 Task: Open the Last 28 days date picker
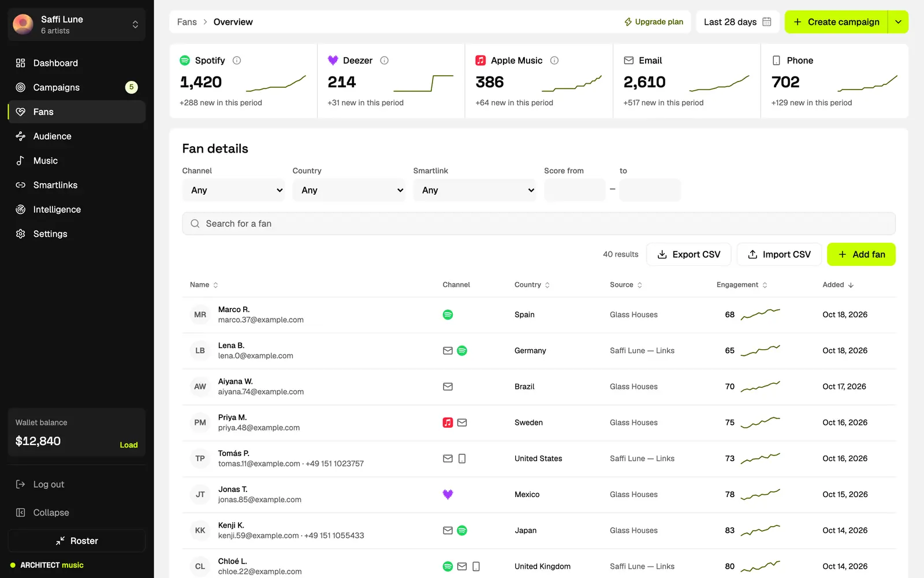tap(737, 22)
